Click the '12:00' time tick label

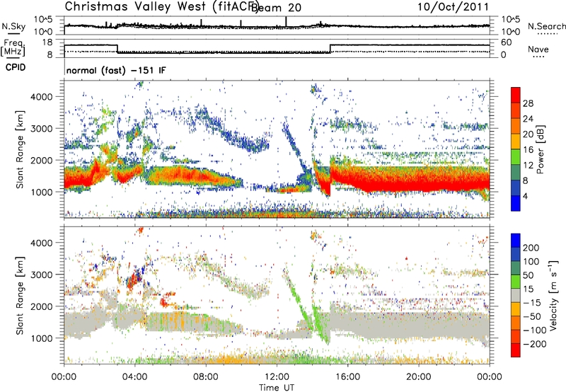point(277,377)
